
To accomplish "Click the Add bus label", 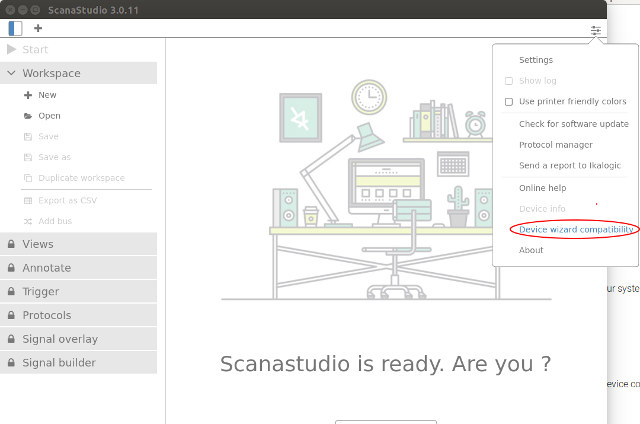I will tap(55, 221).
